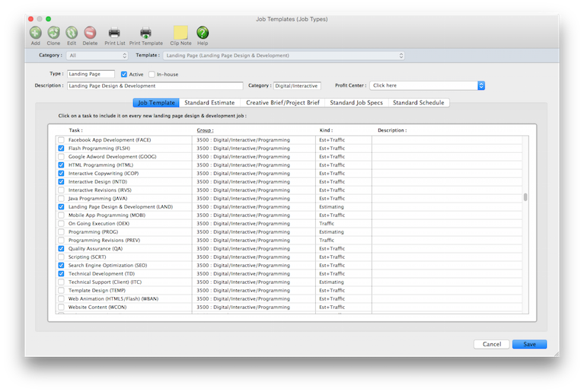584x392 pixels.
Task: Check the Java Programming (JAVA) task
Action: click(x=61, y=199)
